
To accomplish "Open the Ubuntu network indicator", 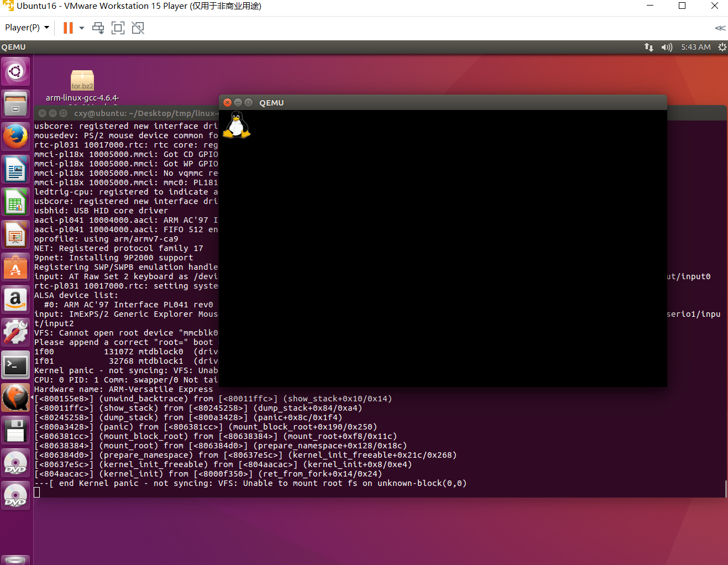I will point(649,47).
